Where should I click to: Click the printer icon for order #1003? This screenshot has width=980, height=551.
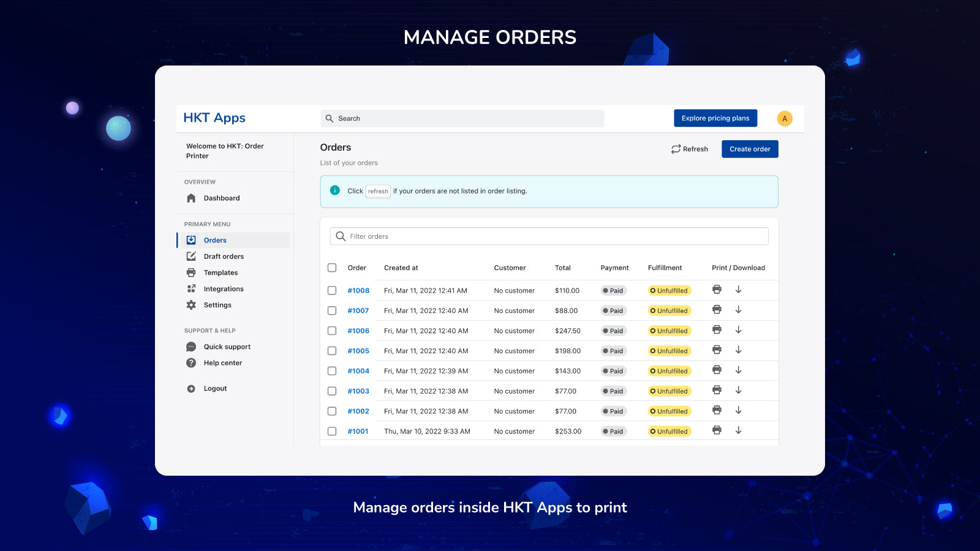717,390
